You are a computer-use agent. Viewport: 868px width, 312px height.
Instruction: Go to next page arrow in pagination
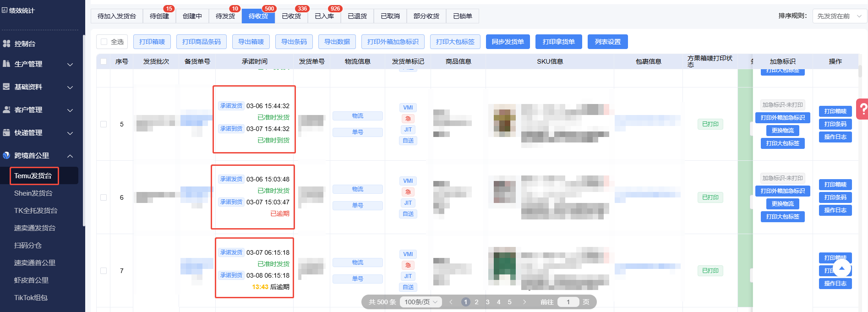tap(524, 302)
